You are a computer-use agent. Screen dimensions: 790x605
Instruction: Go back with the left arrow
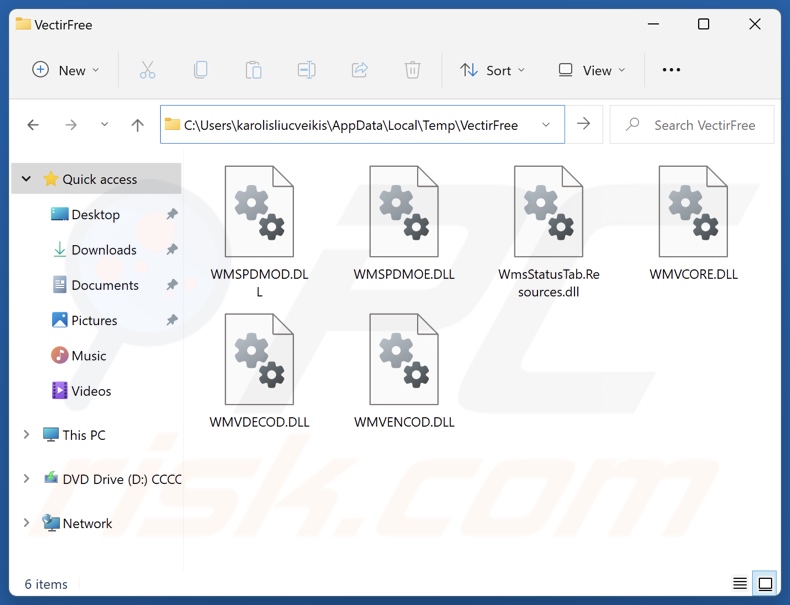33,124
